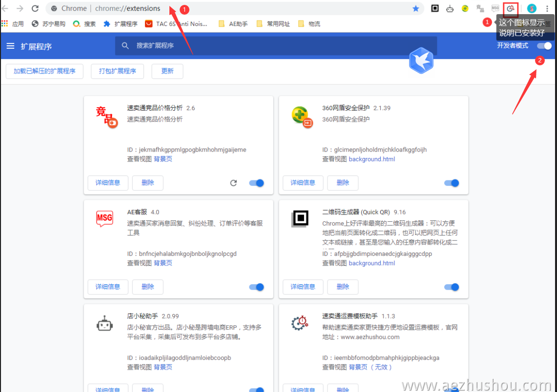Open background.html link of 360网盾安全保护

372,159
